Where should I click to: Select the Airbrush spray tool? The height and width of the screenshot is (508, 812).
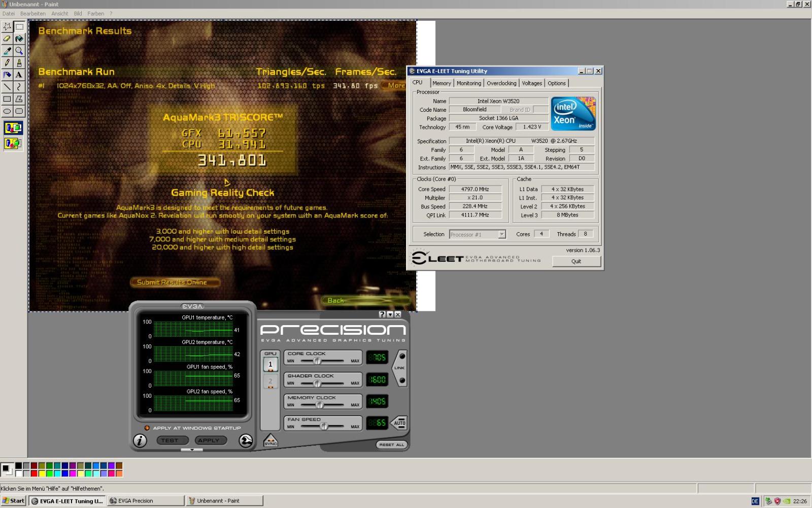pyautogui.click(x=7, y=75)
